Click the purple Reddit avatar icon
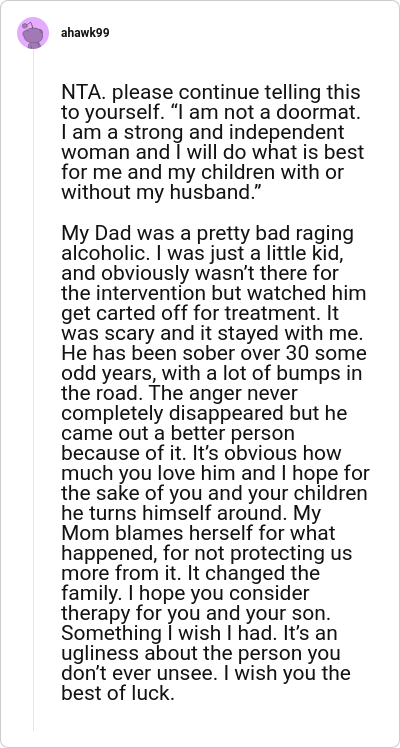The height and width of the screenshot is (748, 400). pyautogui.click(x=33, y=33)
